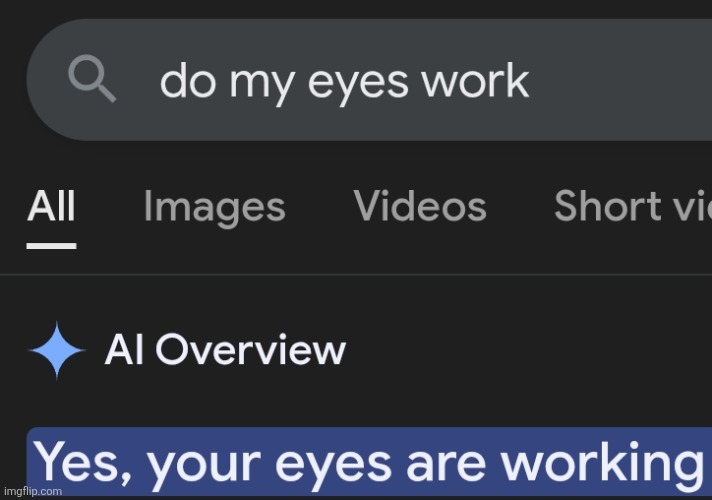712x500 pixels.
Task: Click the white underline beneath the All tab
Action: [x=51, y=246]
